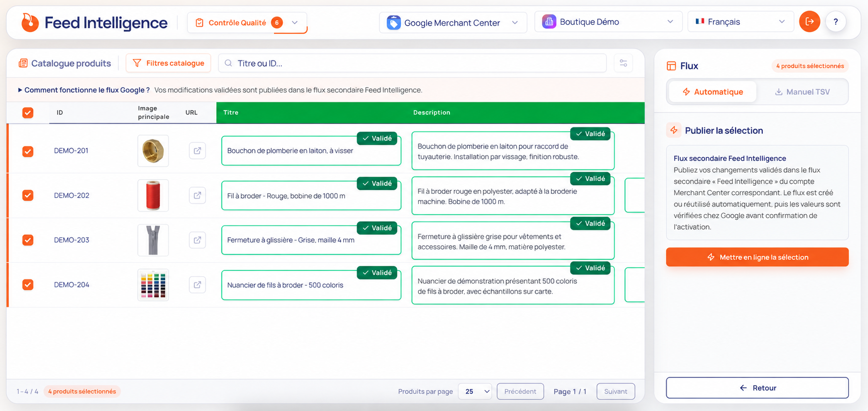Click Mettre en ligne la sélection
868x411 pixels.
point(757,257)
